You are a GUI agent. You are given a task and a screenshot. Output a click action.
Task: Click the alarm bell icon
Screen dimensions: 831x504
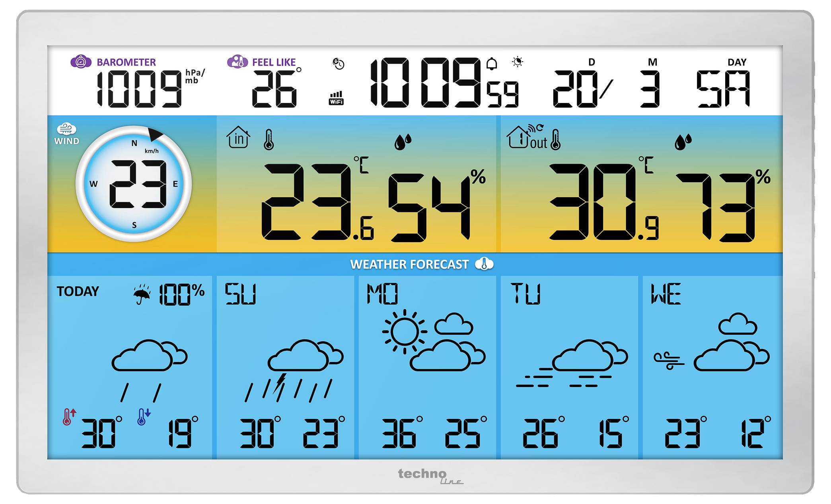(492, 64)
